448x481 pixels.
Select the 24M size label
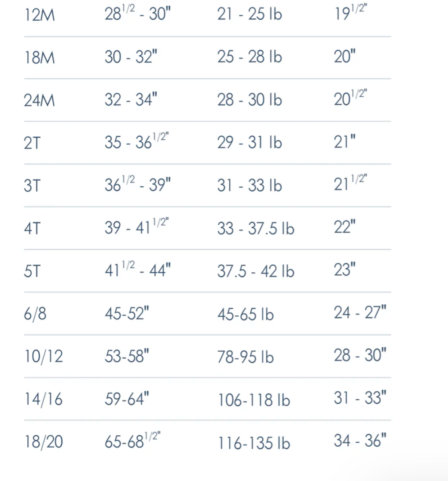39,100
